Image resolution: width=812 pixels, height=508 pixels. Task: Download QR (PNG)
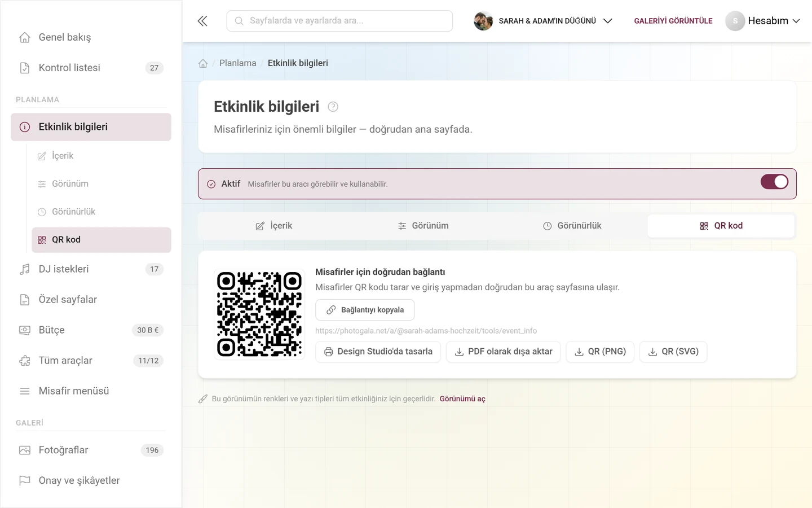(x=600, y=352)
